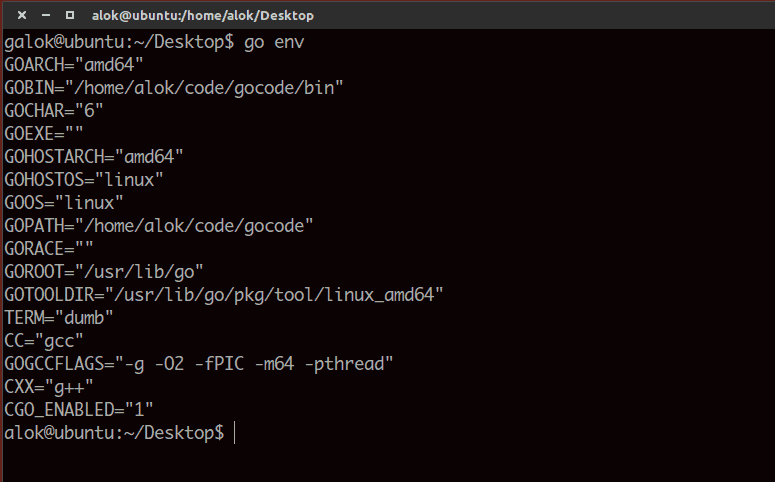Click the GOCHAR="6" line
Screen dimensions: 775x482
coord(54,110)
